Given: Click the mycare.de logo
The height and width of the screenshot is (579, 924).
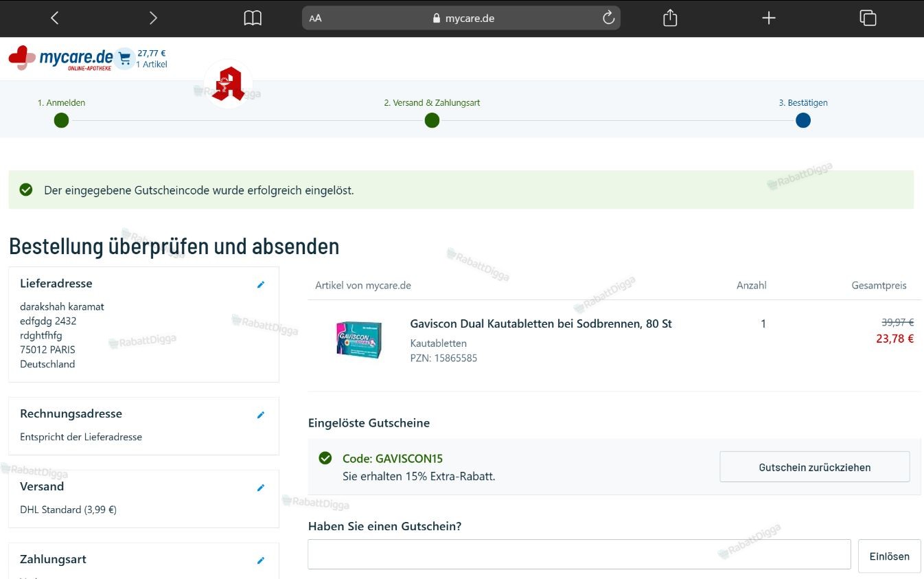Looking at the screenshot, I should [x=60, y=58].
